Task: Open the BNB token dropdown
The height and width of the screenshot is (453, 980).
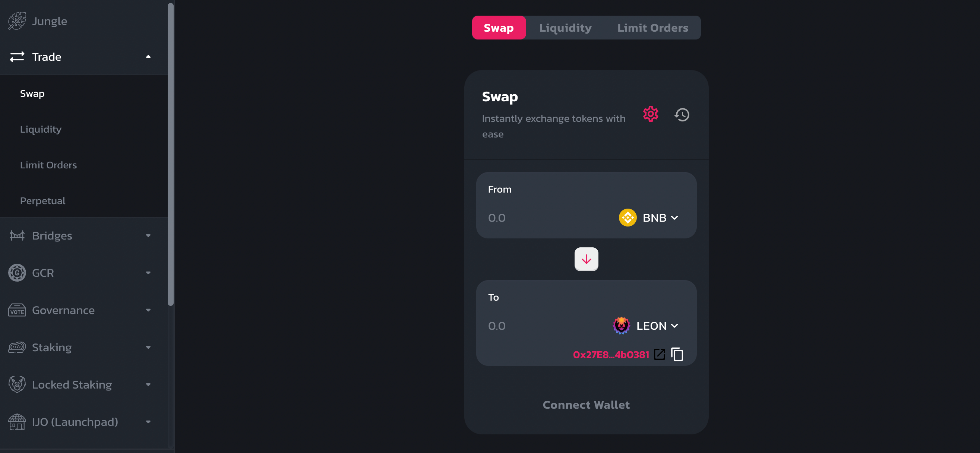Action: click(x=649, y=218)
